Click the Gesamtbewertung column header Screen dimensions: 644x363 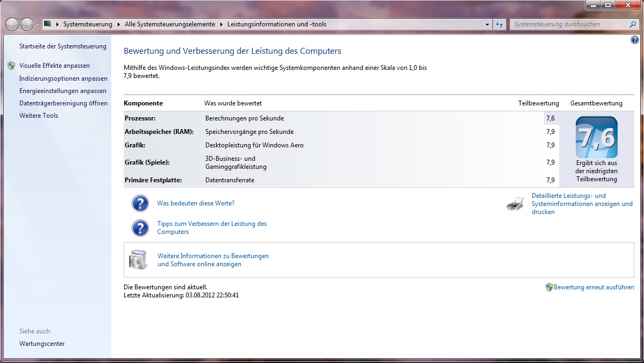(596, 103)
